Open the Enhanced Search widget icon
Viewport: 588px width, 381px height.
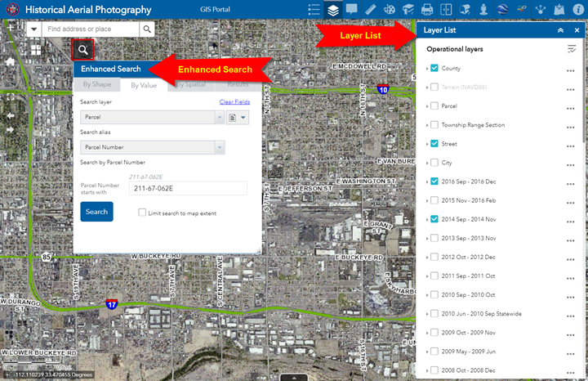pyautogui.click(x=83, y=50)
